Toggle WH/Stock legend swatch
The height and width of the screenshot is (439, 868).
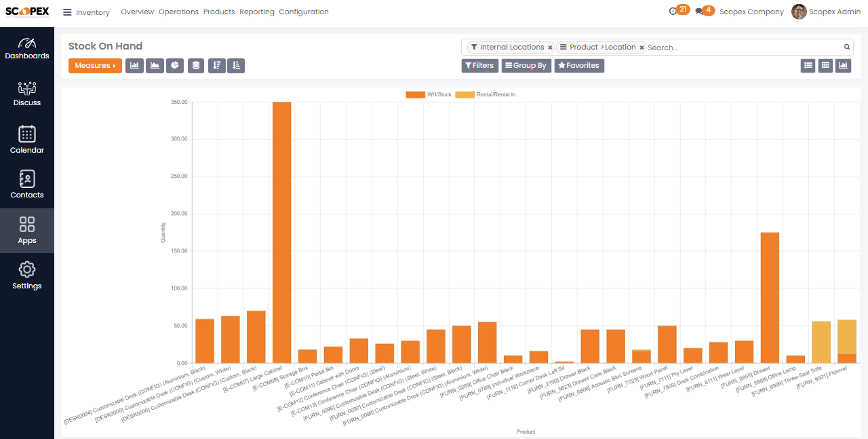click(415, 95)
